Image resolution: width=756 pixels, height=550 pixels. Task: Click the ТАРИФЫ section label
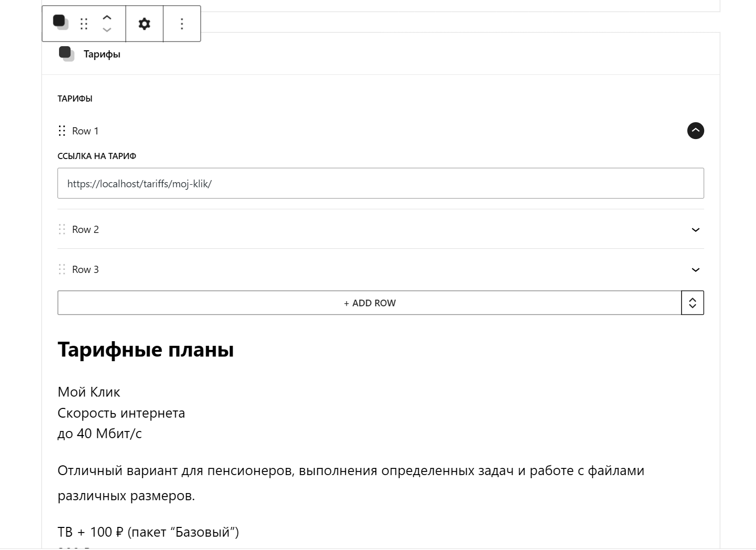pos(75,99)
